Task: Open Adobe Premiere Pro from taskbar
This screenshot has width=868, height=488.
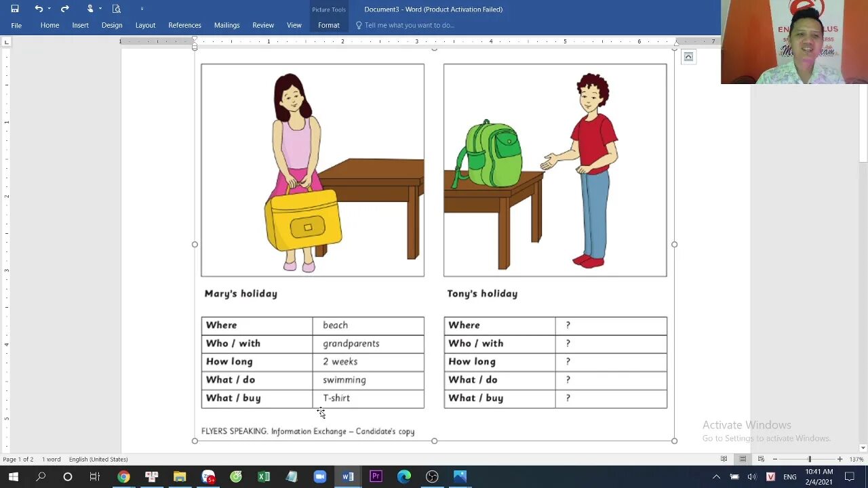Action: [376, 477]
